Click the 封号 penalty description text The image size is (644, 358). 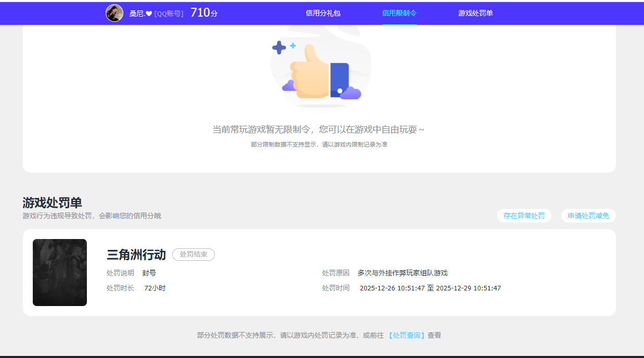click(x=150, y=272)
